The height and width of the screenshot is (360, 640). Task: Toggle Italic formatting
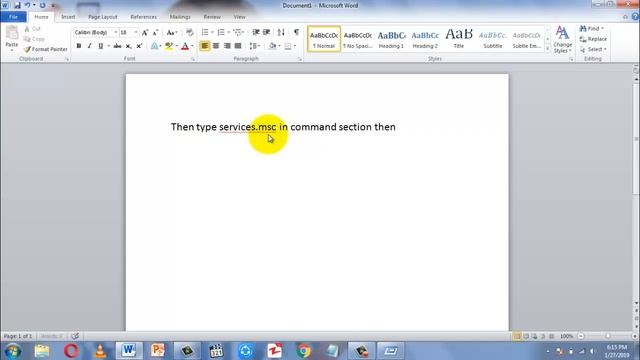coord(89,46)
